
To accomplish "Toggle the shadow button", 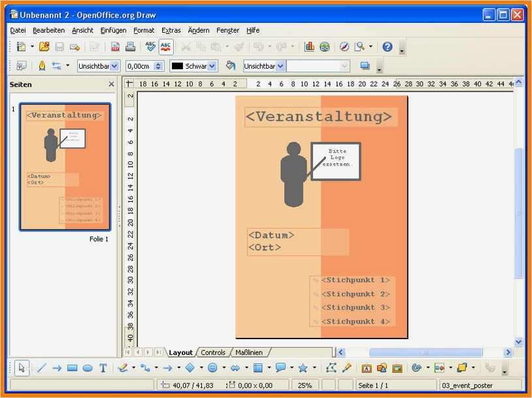I will pos(365,66).
